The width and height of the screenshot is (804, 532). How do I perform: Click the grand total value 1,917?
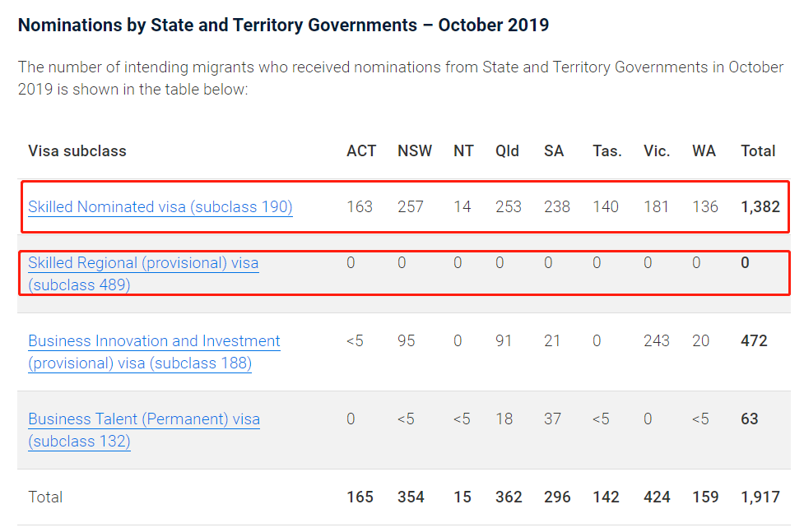click(760, 497)
